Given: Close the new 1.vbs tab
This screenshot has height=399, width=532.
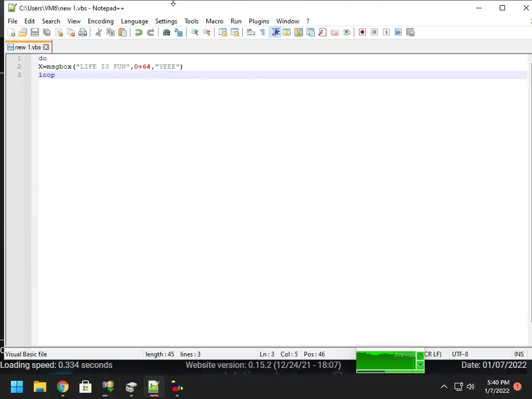Looking at the screenshot, I should pyautogui.click(x=46, y=47).
